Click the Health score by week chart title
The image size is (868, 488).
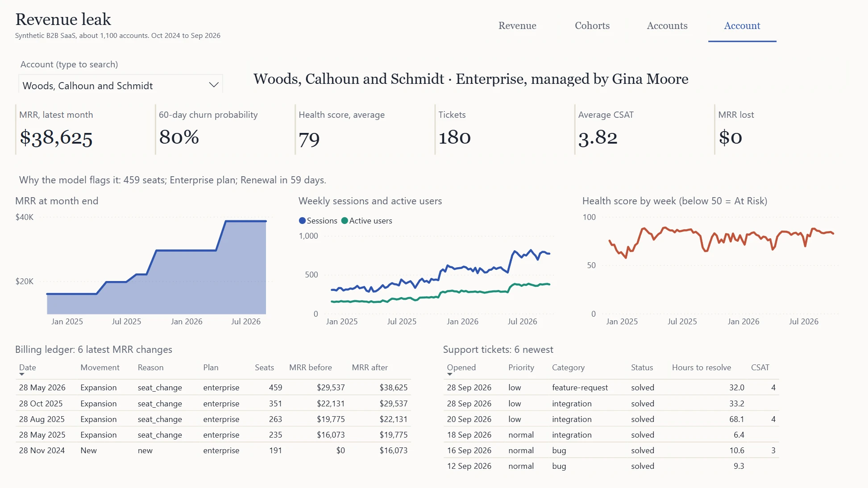click(x=674, y=201)
